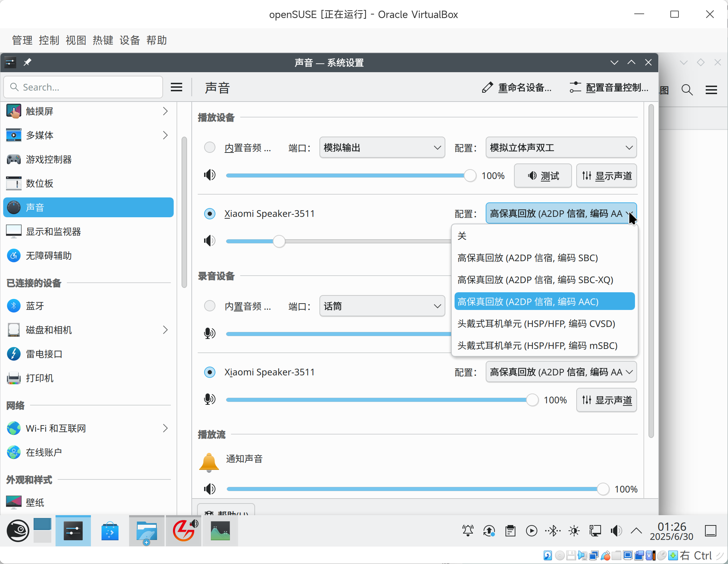
Task: Open the volume tray icon in taskbar
Action: tap(616, 530)
